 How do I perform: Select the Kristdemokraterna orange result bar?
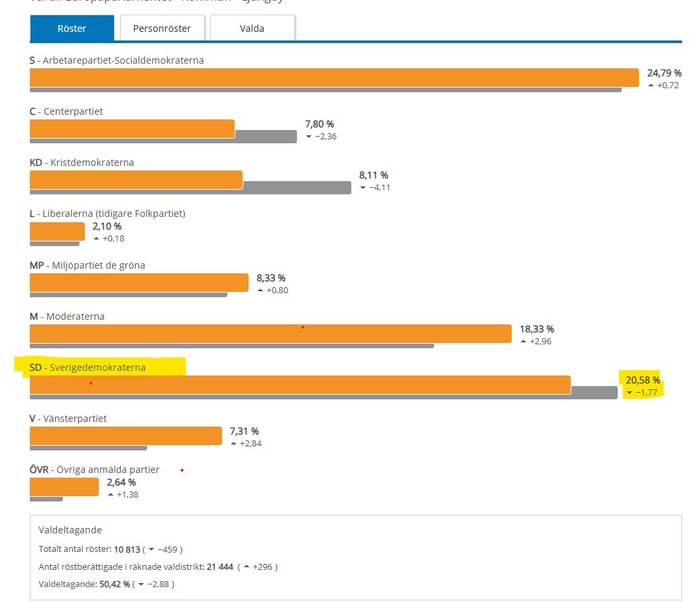(136, 180)
